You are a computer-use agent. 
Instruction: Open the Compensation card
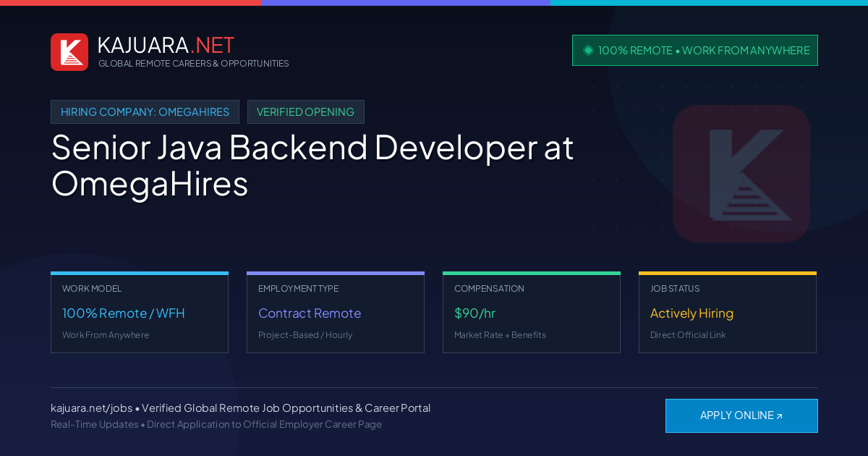[x=532, y=313]
